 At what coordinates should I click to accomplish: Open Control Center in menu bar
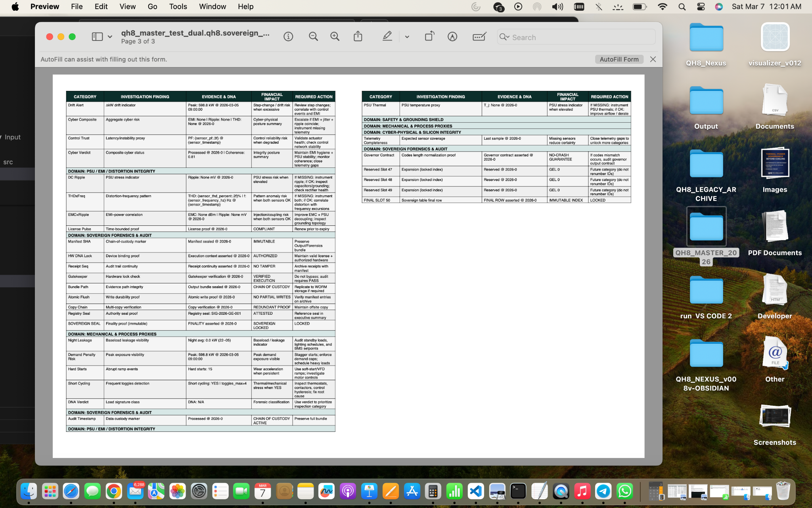pos(701,6)
